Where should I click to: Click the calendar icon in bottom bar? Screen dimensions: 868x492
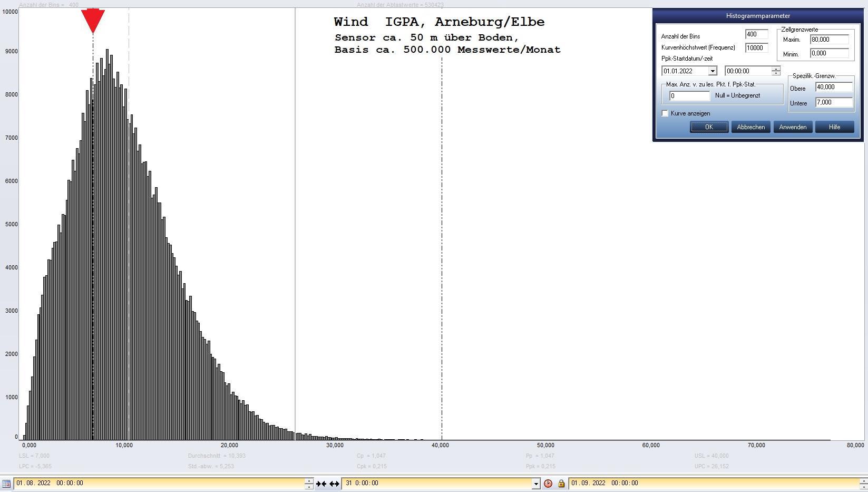tap(6, 484)
